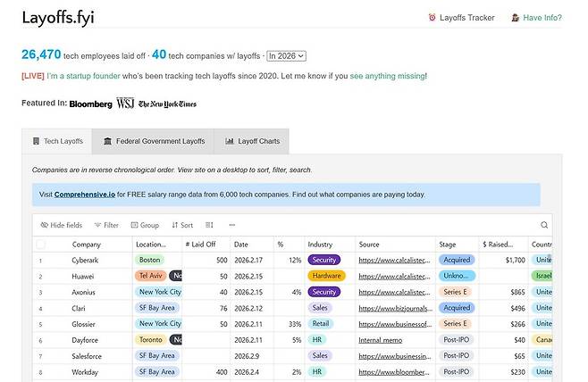Select the Huawei company cell
Viewport: 588px width, 382px height.
(83, 277)
